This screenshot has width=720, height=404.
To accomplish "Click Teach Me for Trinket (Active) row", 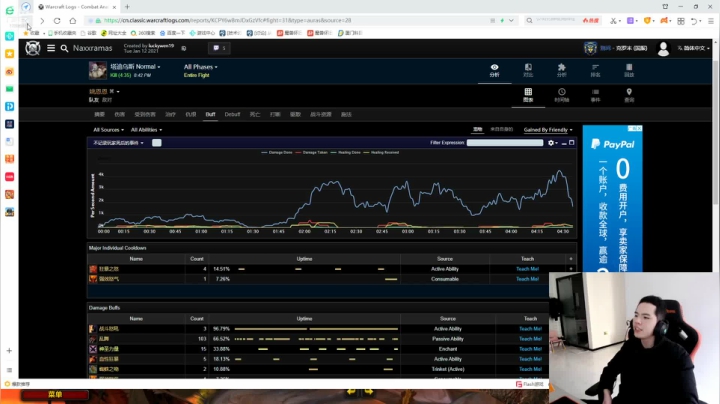I will pyautogui.click(x=530, y=369).
